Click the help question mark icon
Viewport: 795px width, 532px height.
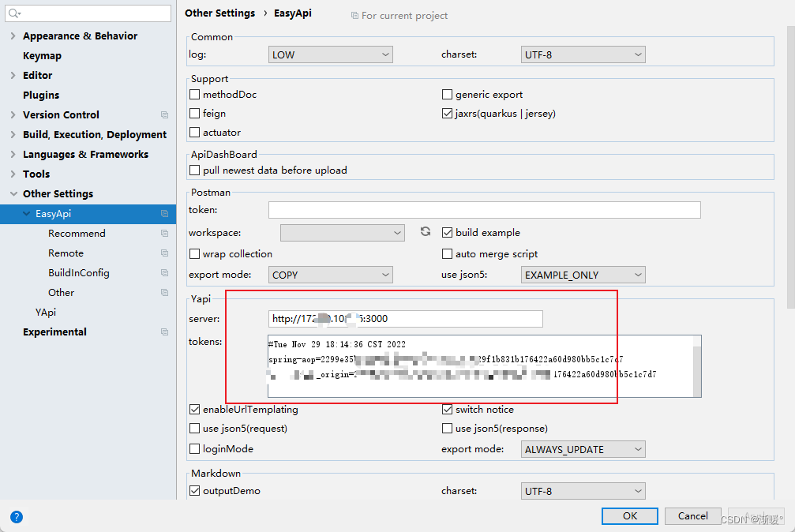pos(17,517)
